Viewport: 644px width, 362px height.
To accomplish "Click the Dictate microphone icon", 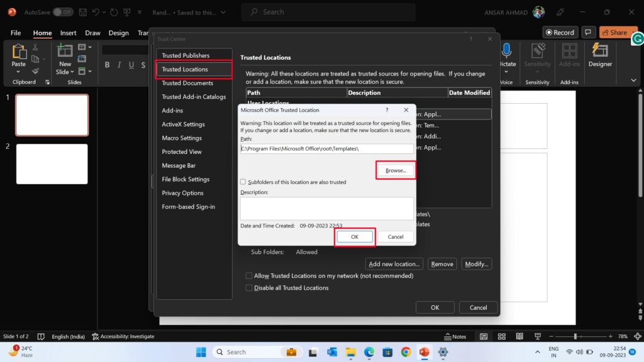I will (x=507, y=51).
